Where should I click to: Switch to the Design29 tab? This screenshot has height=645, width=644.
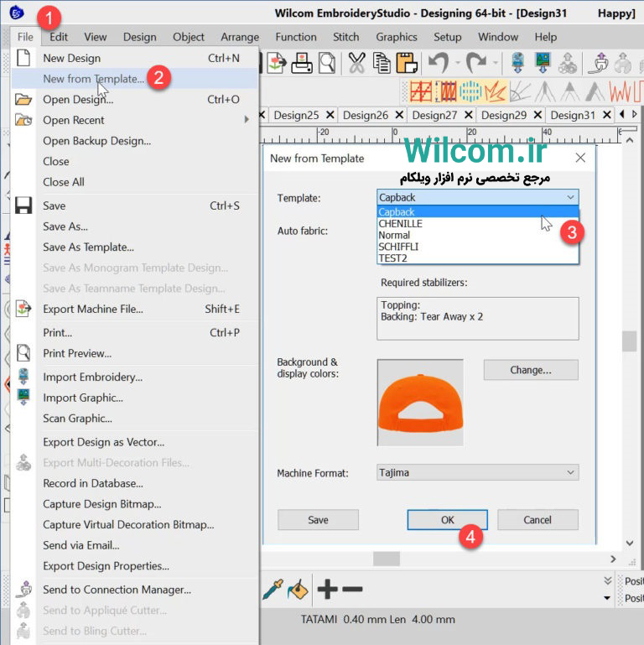tap(504, 115)
